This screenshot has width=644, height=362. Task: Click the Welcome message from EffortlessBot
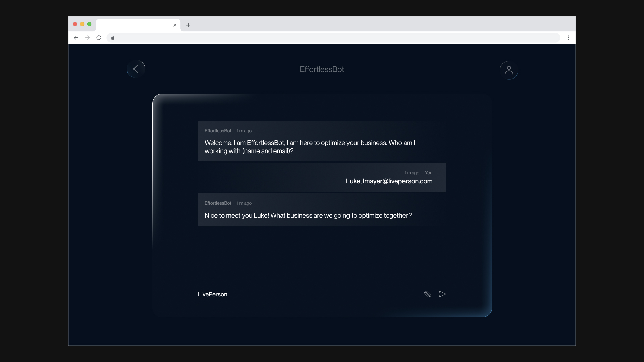pos(310,147)
